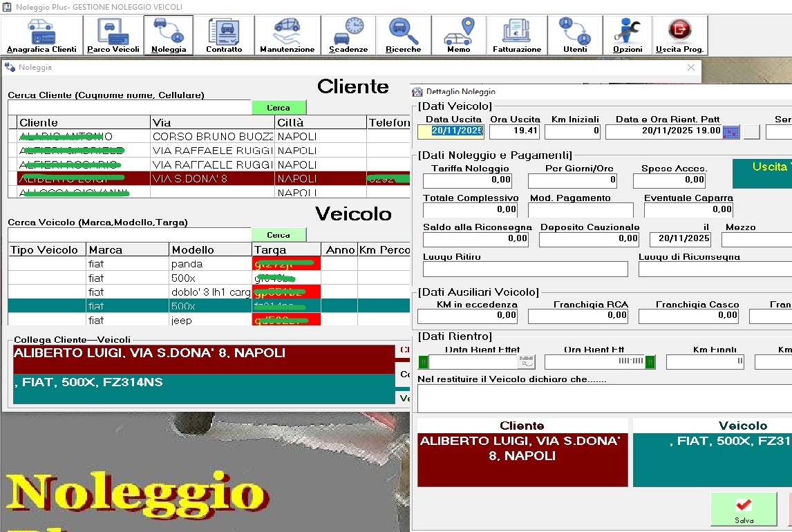Click the Cerca Veicolo search box
The image size is (792, 532).
click(129, 235)
